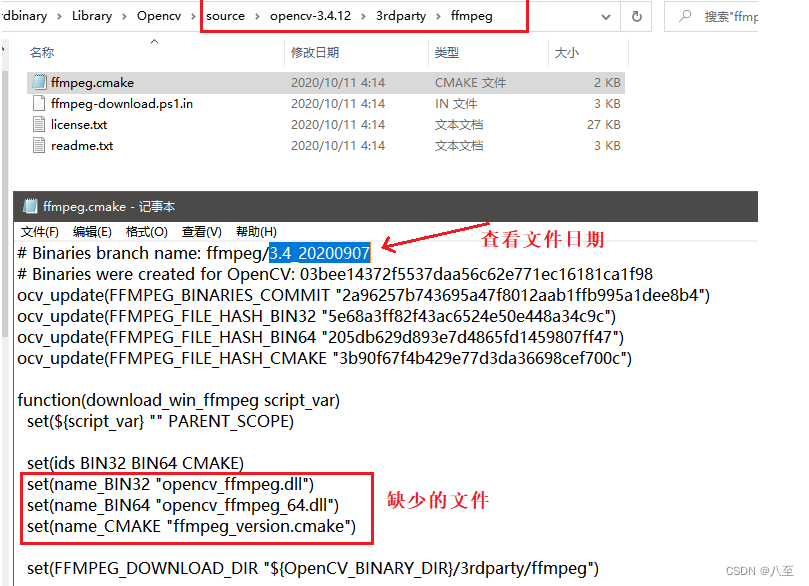Expand chevron after source breadcrumb

257,17
